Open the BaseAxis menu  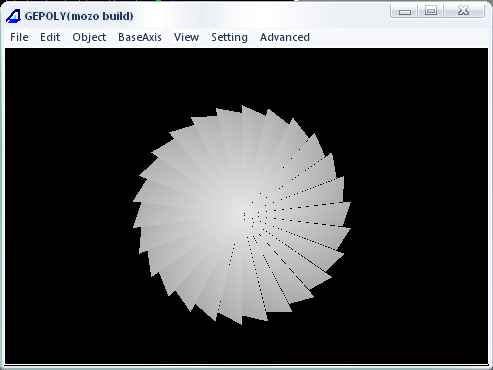tap(140, 37)
